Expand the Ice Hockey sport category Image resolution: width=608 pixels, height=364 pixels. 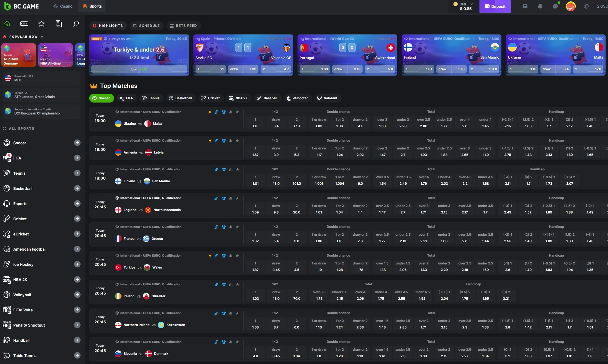click(x=77, y=264)
